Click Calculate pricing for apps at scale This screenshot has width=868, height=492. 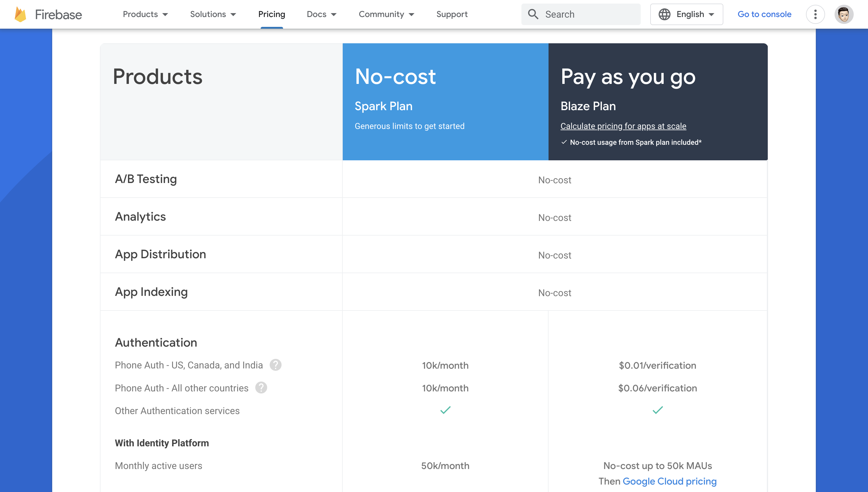[624, 126]
